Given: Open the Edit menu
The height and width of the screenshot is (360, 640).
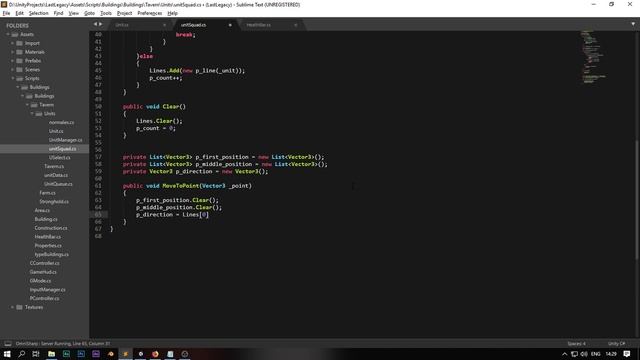Looking at the screenshot, I should tap(19, 13).
